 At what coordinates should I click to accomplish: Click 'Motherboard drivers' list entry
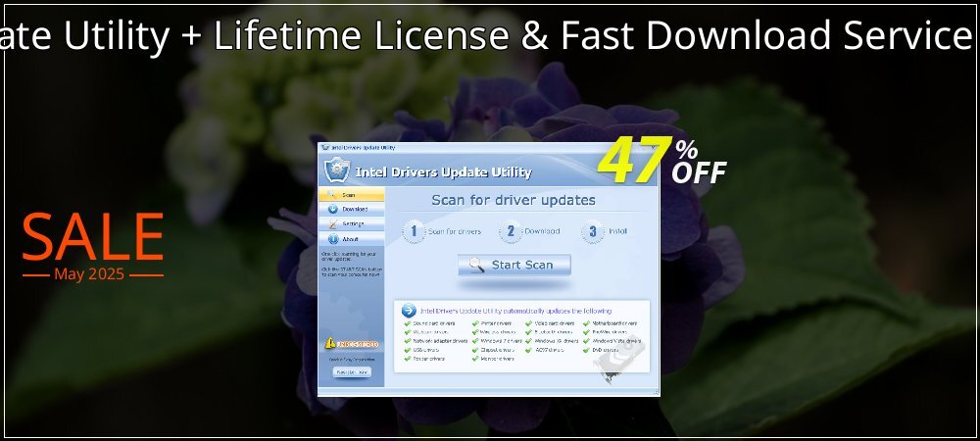point(614,323)
